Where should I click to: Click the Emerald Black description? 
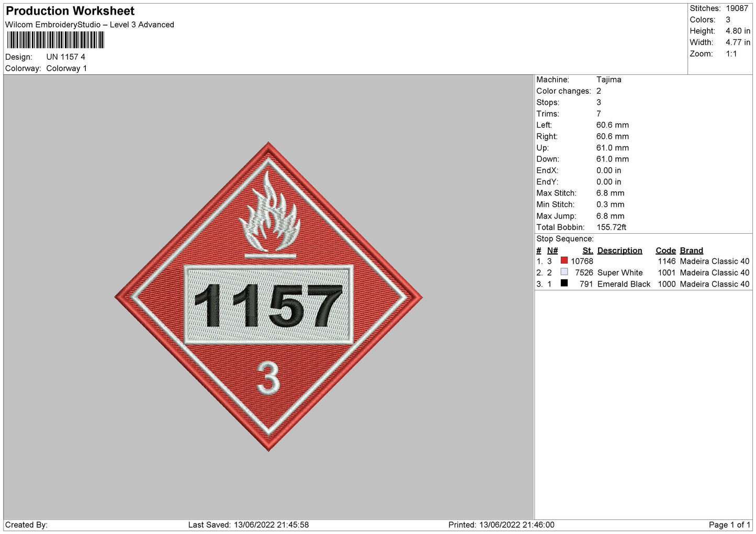[624, 285]
